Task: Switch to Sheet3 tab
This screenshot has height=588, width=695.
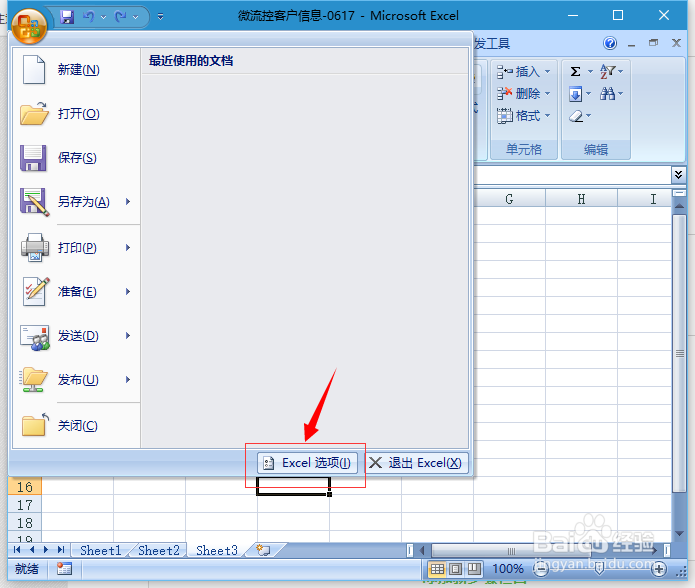Action: point(217,551)
